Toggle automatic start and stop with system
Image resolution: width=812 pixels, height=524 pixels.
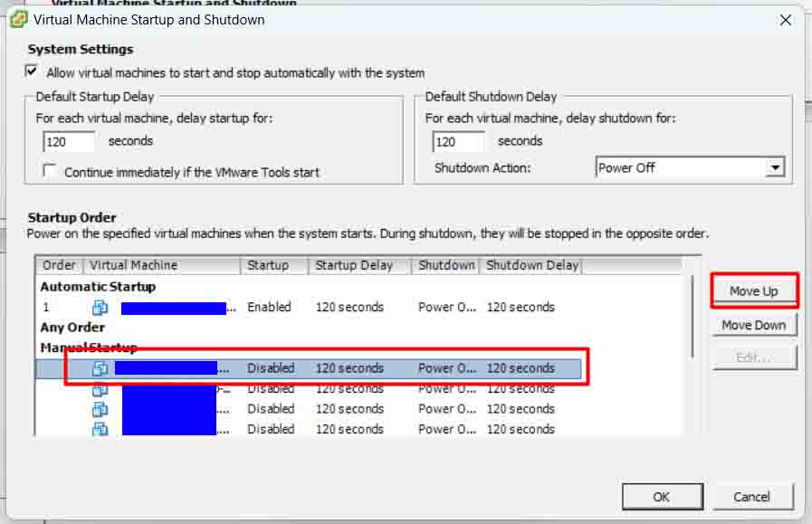click(33, 71)
